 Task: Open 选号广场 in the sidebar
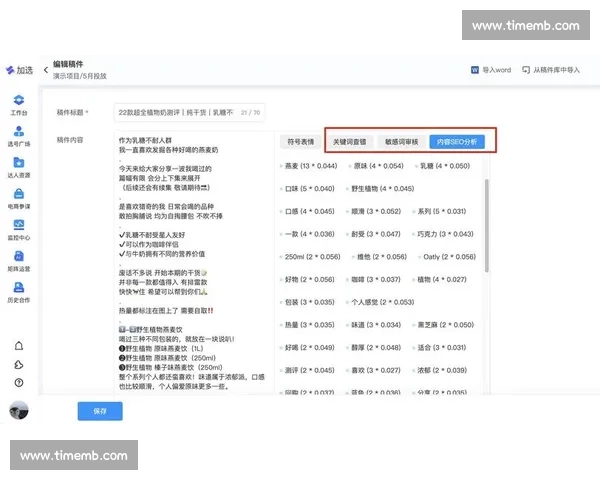pyautogui.click(x=19, y=137)
